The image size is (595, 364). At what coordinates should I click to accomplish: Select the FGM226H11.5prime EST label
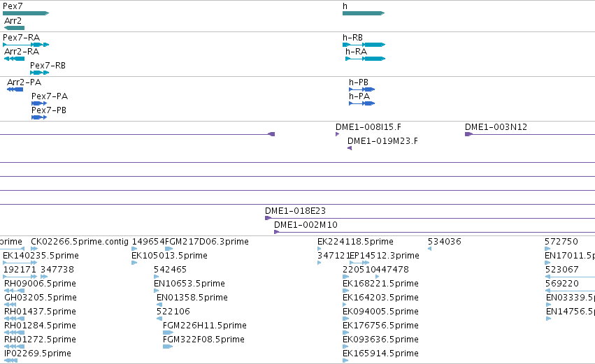(205, 326)
